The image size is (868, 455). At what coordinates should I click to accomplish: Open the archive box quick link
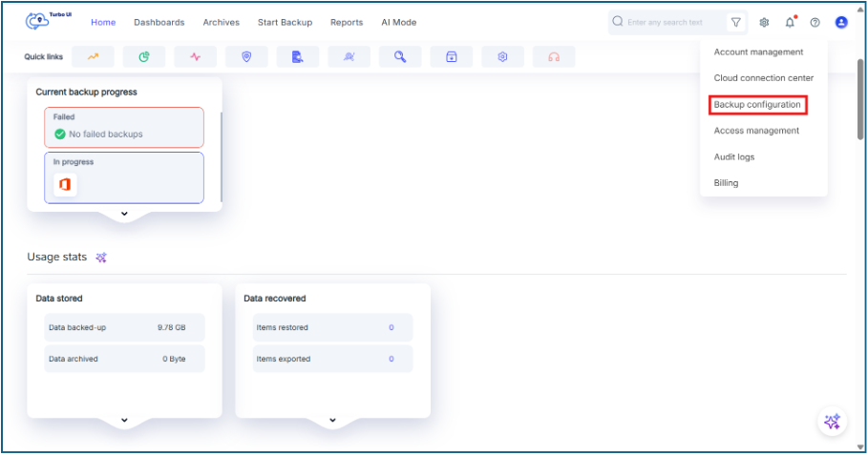coord(451,56)
